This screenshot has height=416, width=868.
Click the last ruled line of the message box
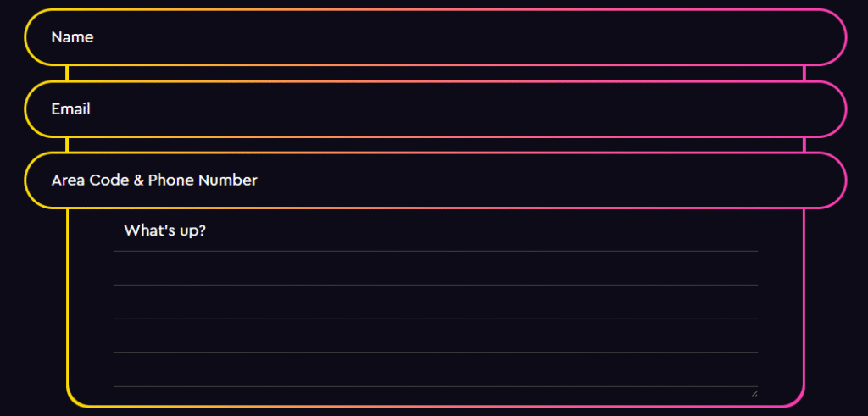435,386
